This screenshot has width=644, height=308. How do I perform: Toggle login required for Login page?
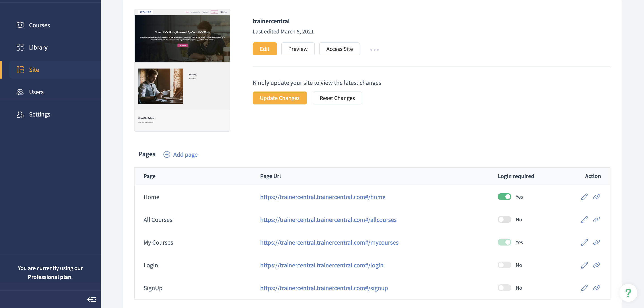pos(504,265)
